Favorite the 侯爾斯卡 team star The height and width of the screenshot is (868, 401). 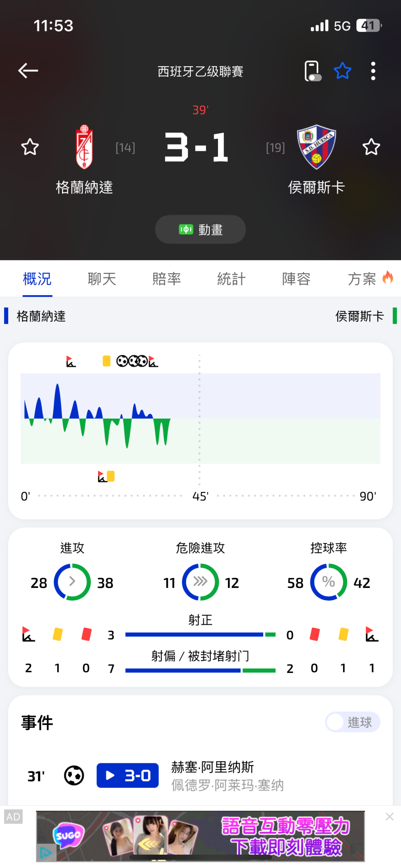[371, 147]
